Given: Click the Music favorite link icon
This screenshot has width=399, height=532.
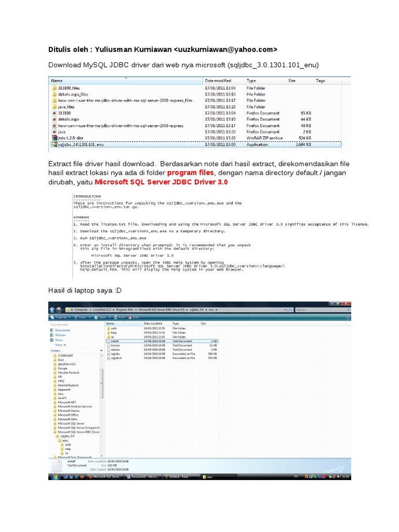Looking at the screenshot, I should point(52,340).
